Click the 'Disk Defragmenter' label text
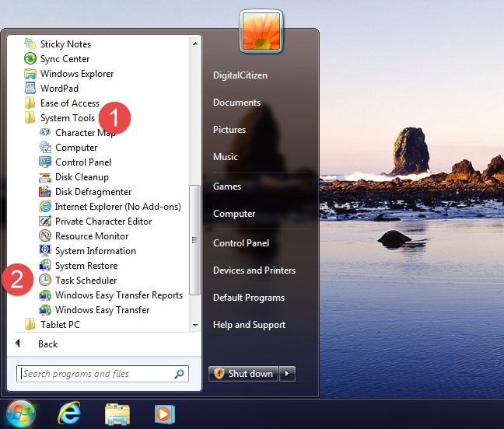The height and width of the screenshot is (429, 504). click(93, 192)
